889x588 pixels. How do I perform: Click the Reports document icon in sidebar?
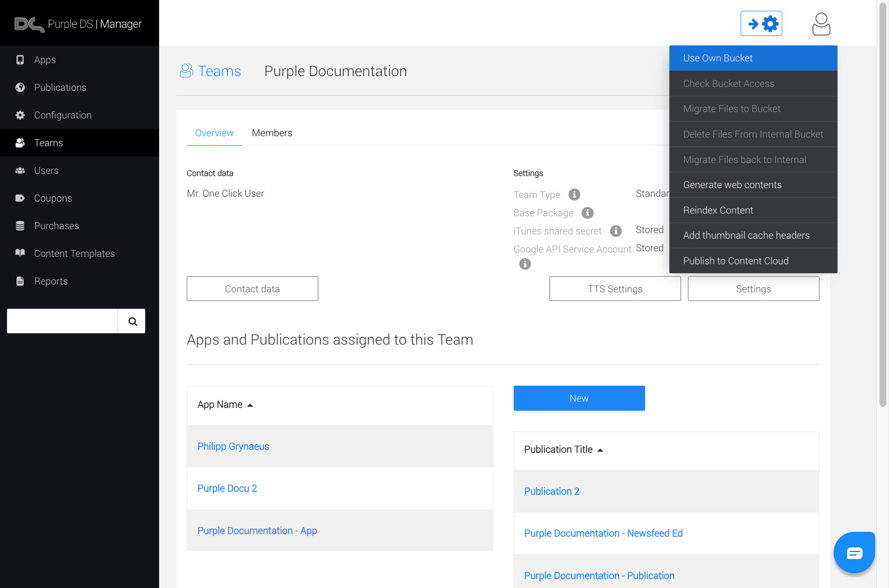[x=20, y=281]
